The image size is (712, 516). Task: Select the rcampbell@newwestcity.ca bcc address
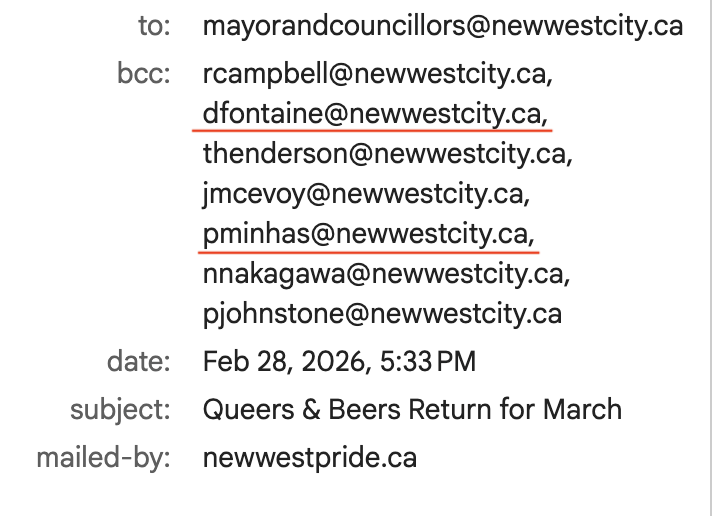tap(378, 74)
